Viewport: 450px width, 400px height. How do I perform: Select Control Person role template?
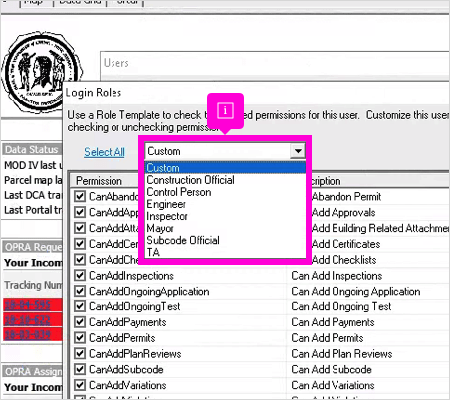[x=179, y=192]
